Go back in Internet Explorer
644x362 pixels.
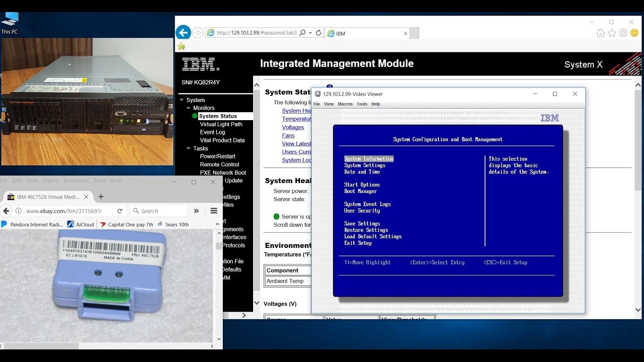183,33
